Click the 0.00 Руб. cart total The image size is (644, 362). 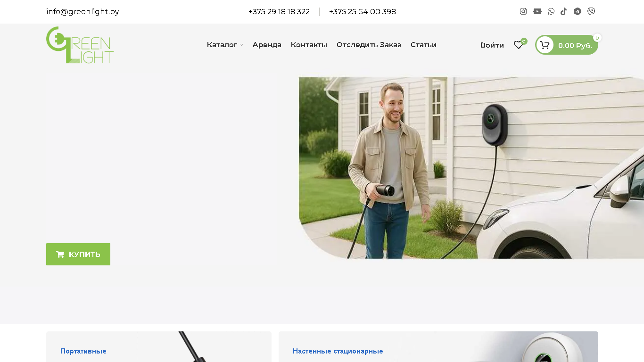tap(575, 46)
